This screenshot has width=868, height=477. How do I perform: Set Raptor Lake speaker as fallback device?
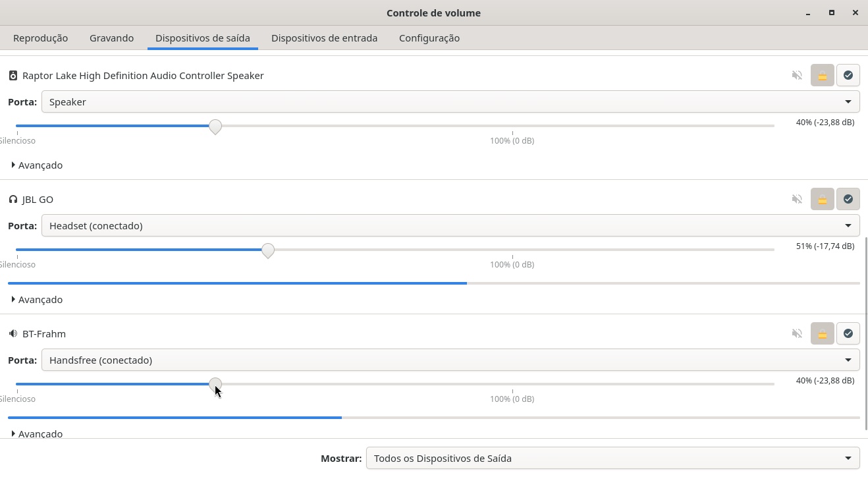(848, 75)
